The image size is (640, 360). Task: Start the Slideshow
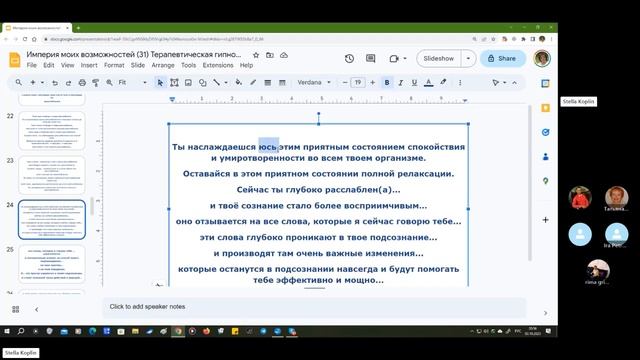click(x=439, y=58)
